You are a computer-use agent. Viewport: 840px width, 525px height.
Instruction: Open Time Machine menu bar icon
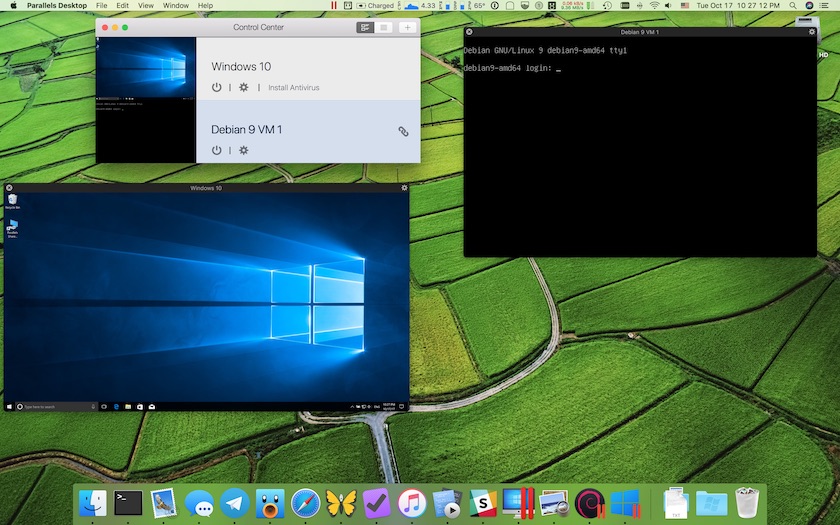[607, 5]
